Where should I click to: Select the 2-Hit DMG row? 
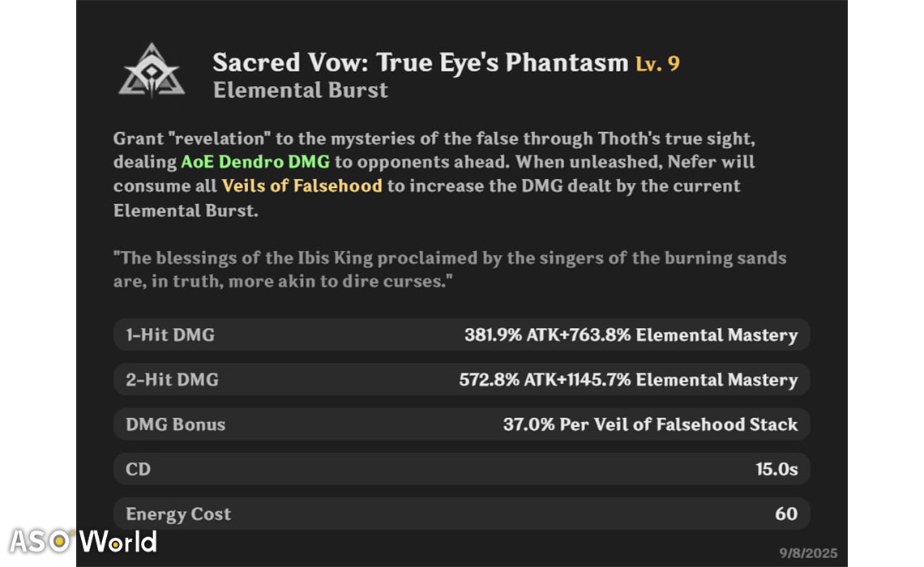461,379
